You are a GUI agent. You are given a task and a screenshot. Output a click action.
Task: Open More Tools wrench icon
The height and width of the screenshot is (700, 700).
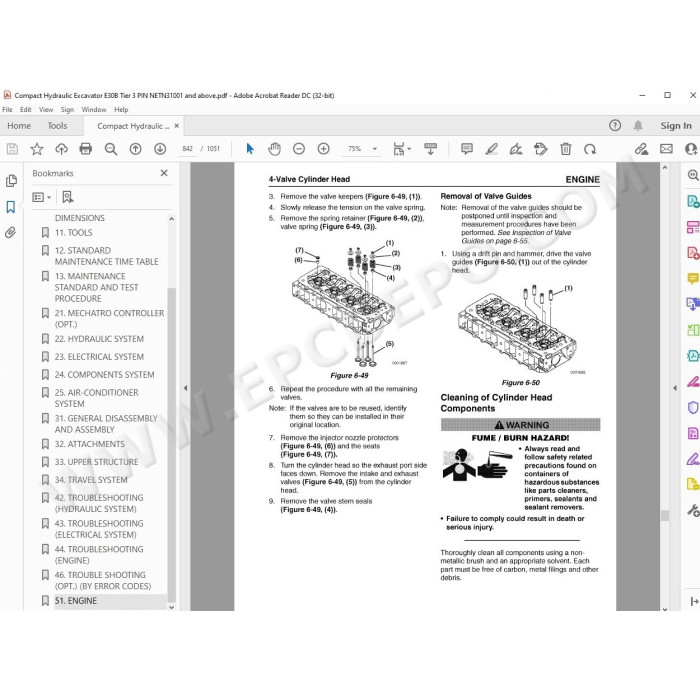tap(693, 510)
